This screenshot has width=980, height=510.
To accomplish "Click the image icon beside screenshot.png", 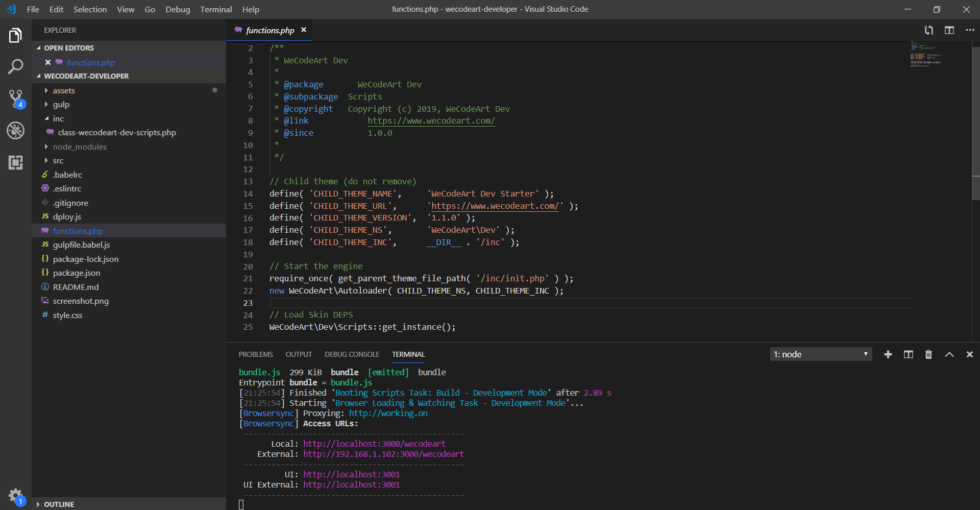I will (45, 301).
